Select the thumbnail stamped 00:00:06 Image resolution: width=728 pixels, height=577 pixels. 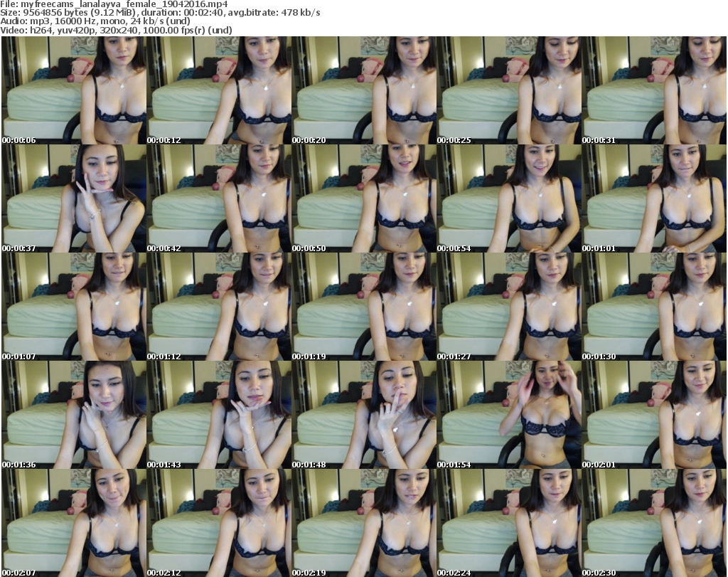coord(74,90)
